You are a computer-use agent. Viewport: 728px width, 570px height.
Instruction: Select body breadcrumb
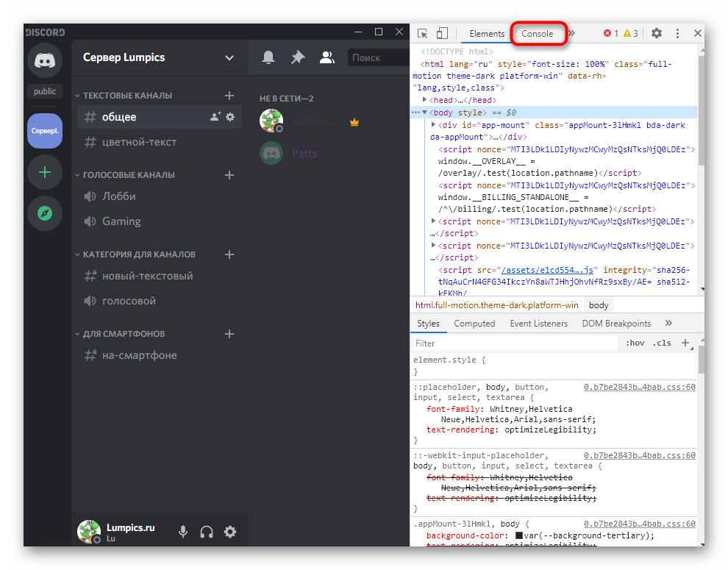pos(599,305)
